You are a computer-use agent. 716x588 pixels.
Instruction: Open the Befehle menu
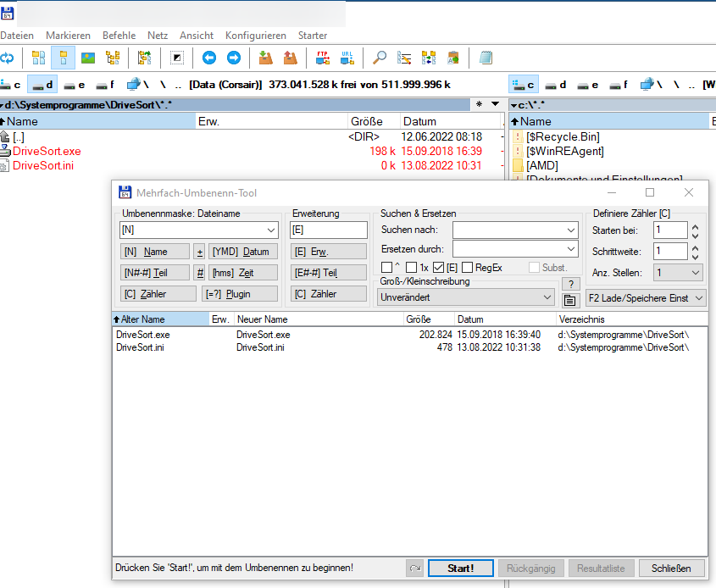pos(119,36)
